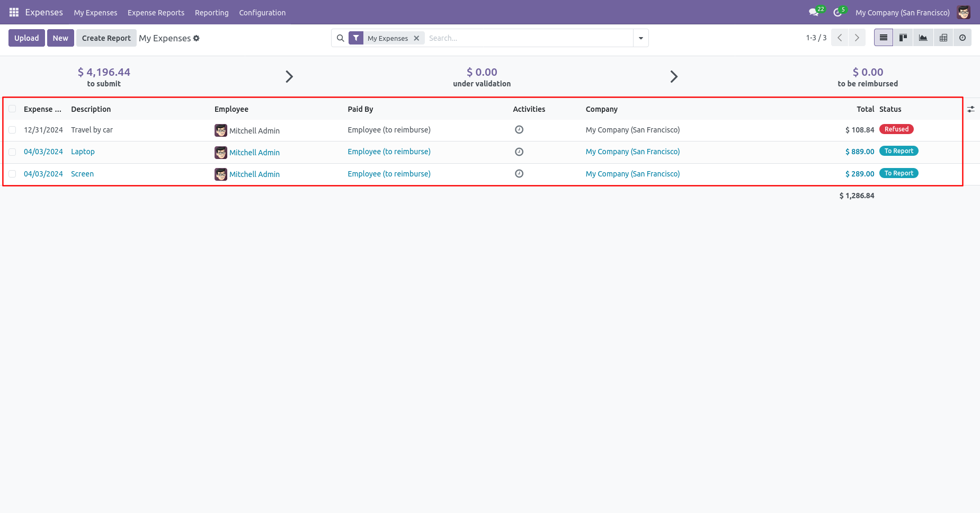This screenshot has height=513, width=980.
Task: Sort by the Employee column header
Action: click(x=231, y=109)
